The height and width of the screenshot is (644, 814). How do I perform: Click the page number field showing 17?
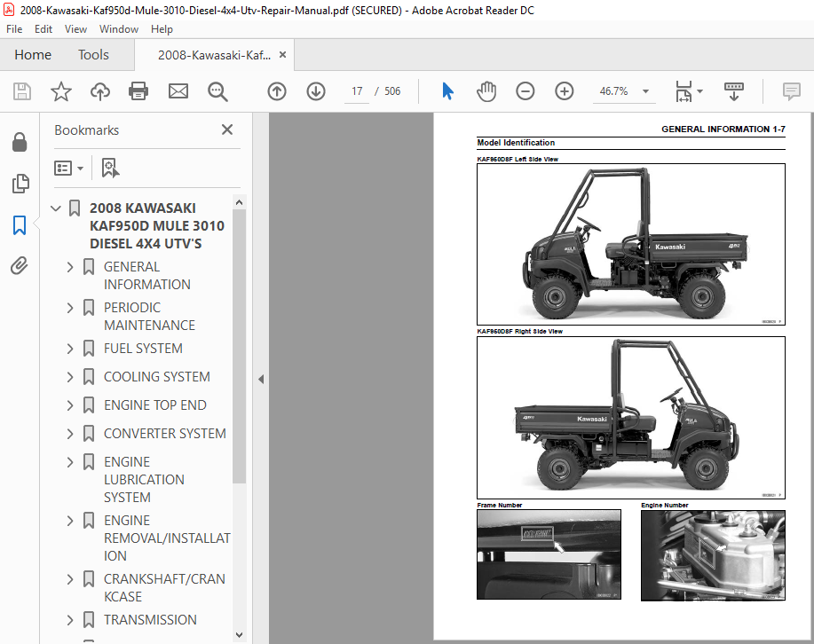coord(357,91)
